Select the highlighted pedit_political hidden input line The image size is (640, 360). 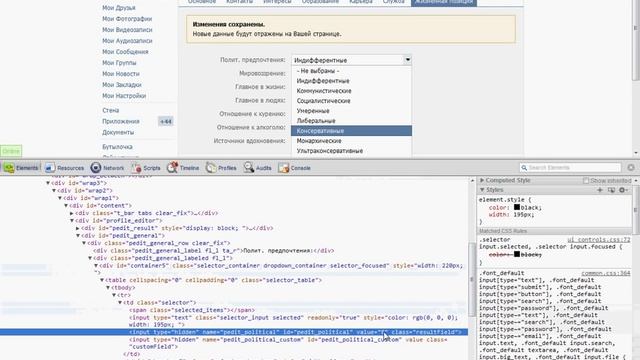(234, 332)
